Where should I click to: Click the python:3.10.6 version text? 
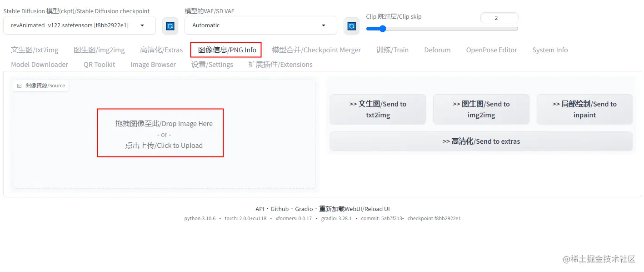(x=200, y=218)
